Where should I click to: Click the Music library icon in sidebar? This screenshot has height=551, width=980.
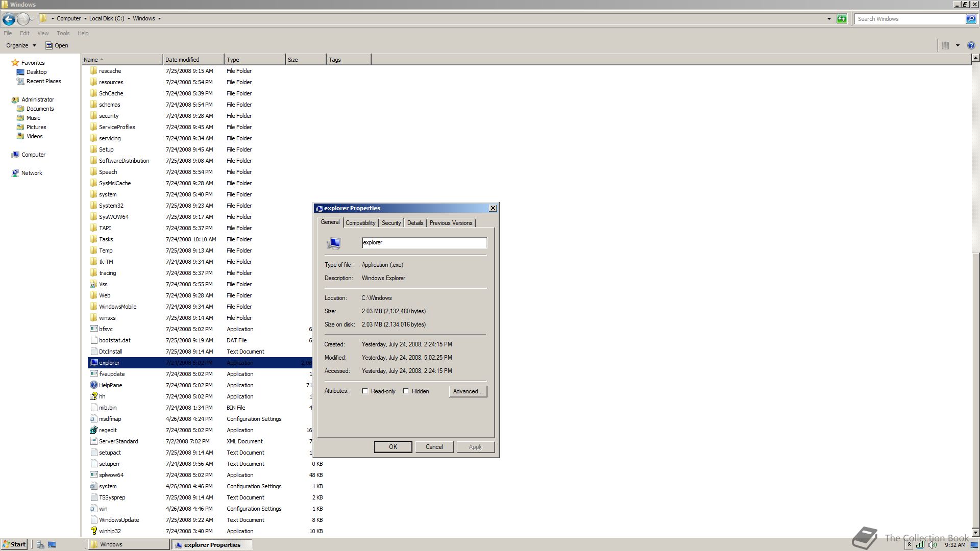point(20,118)
